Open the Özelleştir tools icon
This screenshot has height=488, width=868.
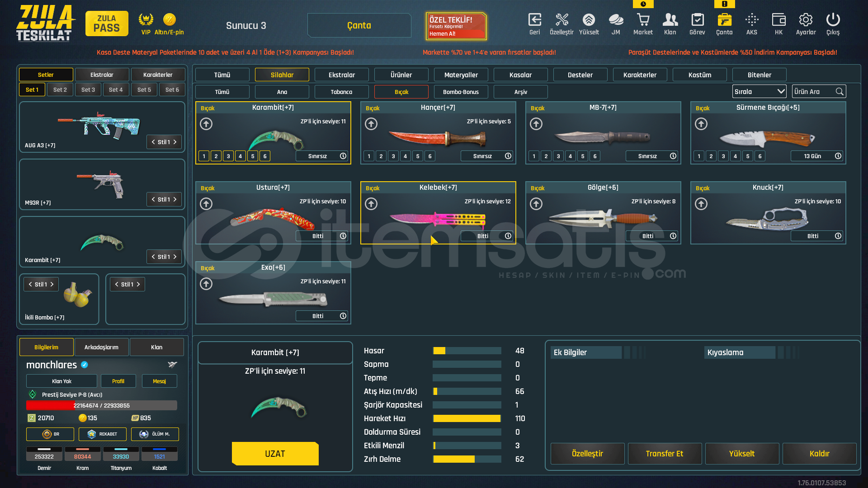[x=561, y=20]
